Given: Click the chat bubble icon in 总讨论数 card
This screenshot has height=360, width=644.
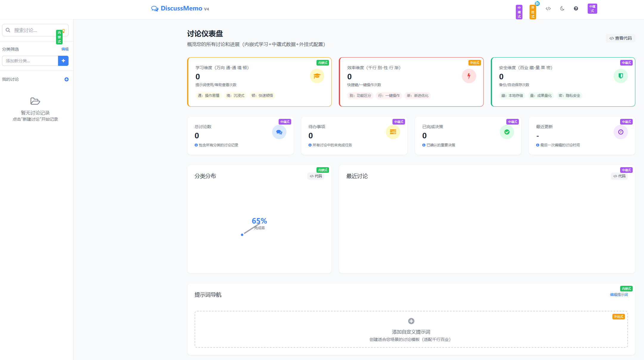Looking at the screenshot, I should tap(279, 132).
